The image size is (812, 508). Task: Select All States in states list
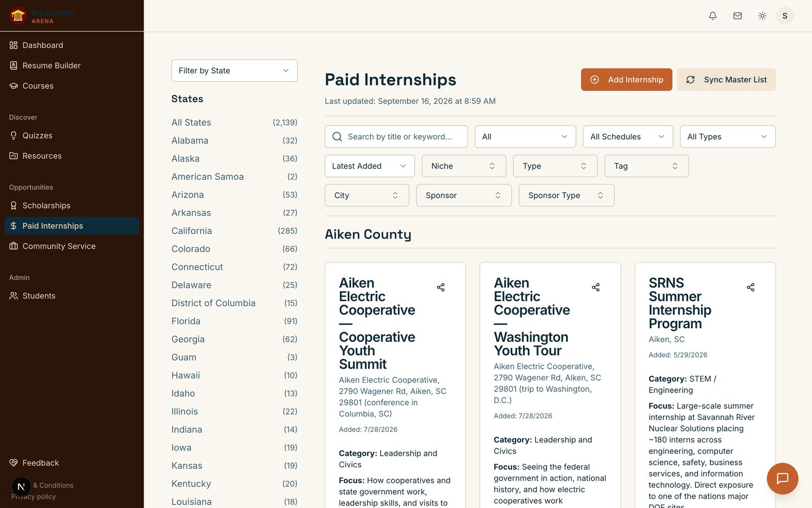pyautogui.click(x=234, y=122)
